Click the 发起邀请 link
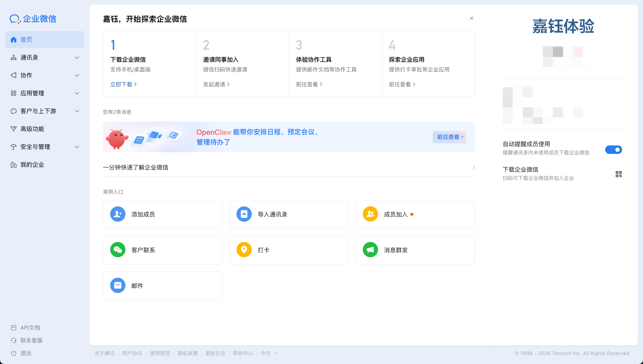643x364 pixels. tap(215, 84)
